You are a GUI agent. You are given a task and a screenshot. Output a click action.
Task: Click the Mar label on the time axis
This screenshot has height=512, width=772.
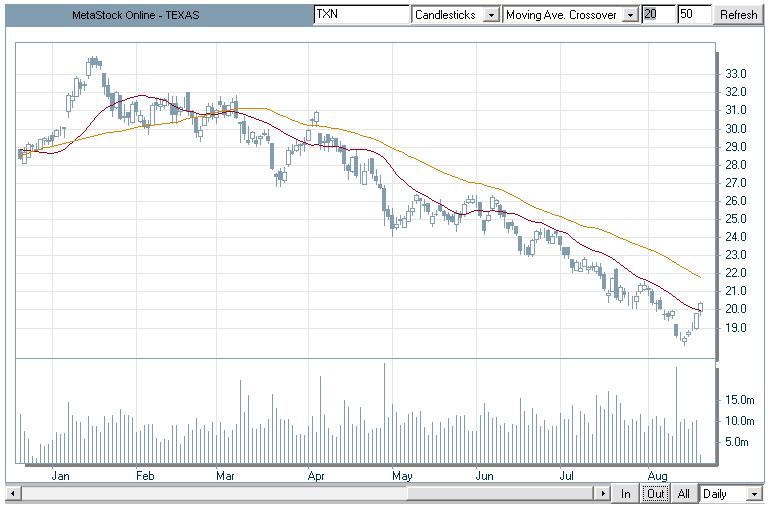pyautogui.click(x=225, y=476)
